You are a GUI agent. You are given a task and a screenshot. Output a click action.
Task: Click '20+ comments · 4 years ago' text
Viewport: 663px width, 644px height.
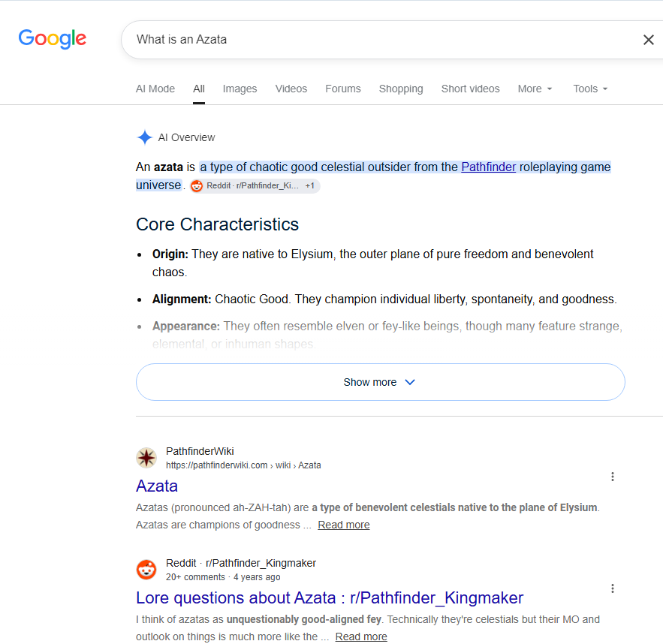pos(223,577)
